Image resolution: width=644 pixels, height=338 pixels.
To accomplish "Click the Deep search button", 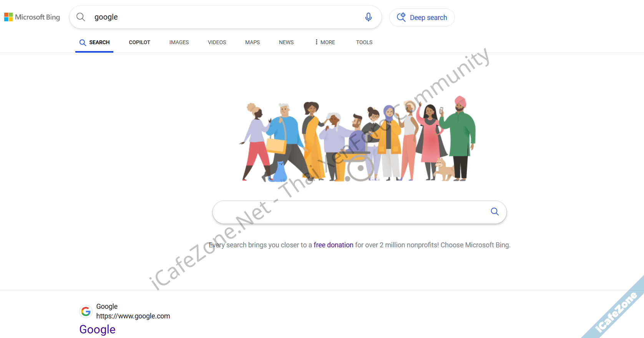I will click(422, 18).
